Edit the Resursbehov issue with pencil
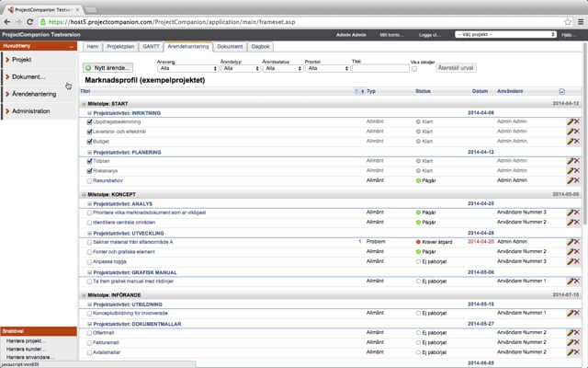 click(x=570, y=180)
